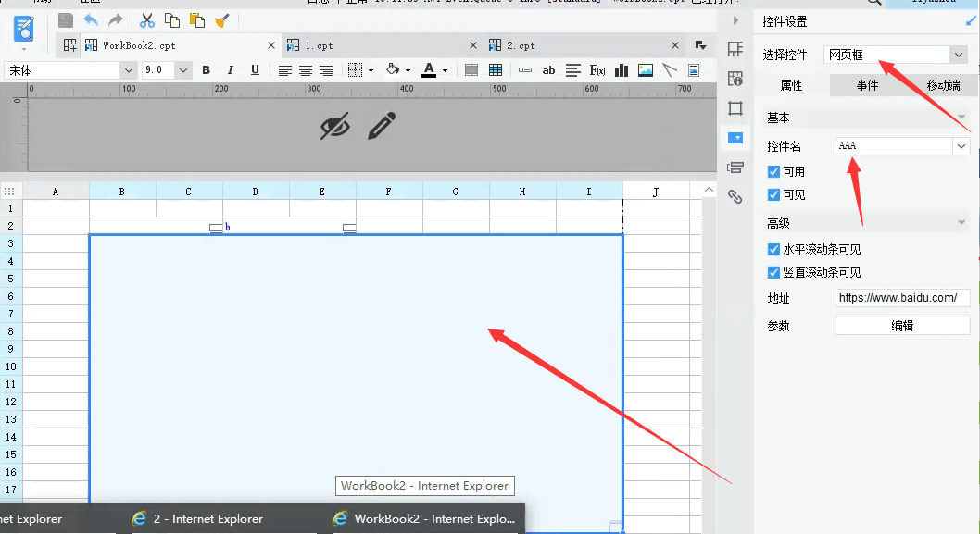Click the copy icon

tap(172, 20)
